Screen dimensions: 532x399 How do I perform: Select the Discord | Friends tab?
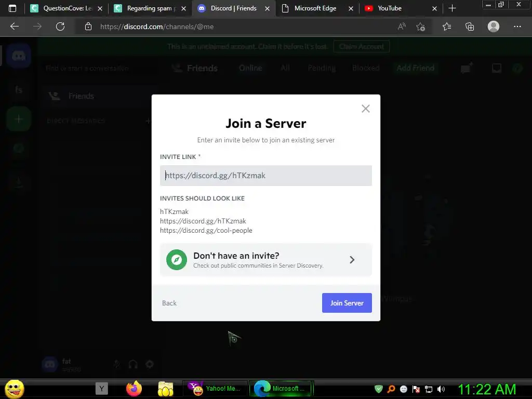(234, 8)
